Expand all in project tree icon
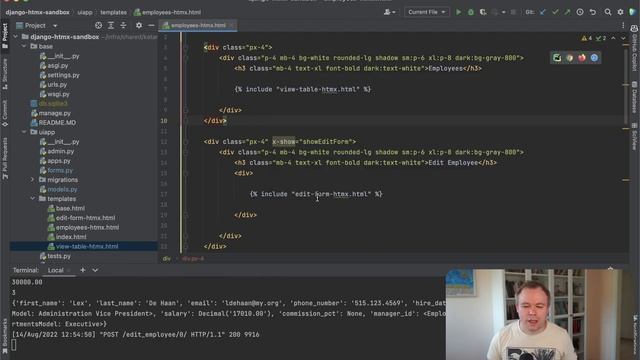Screen dimensions: 640x360 tap(111, 25)
